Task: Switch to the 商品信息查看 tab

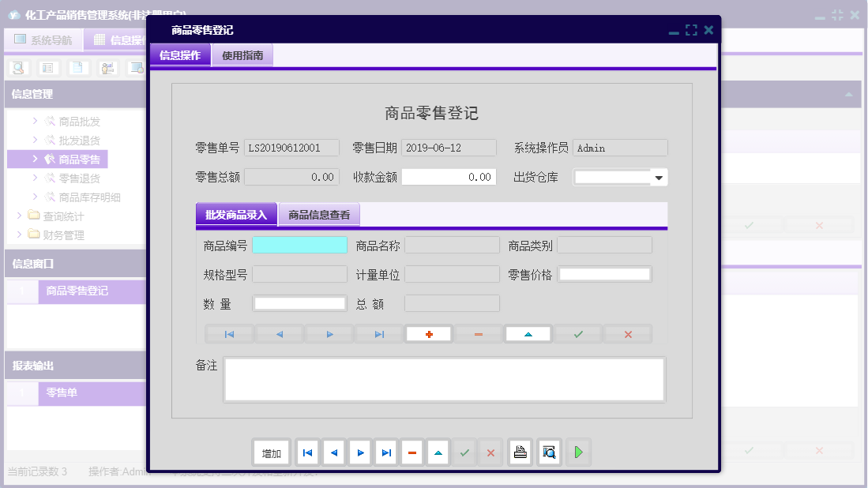Action: (319, 214)
